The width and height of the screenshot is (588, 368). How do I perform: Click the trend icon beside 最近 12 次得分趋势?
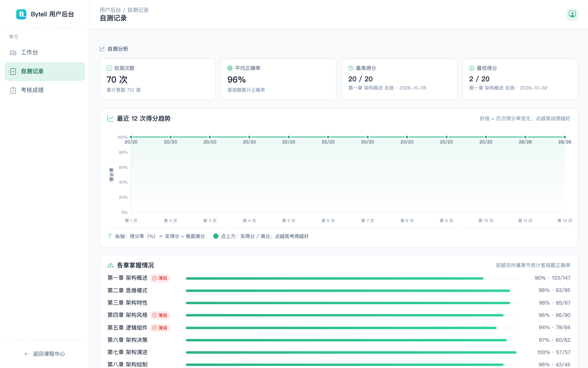tap(110, 119)
